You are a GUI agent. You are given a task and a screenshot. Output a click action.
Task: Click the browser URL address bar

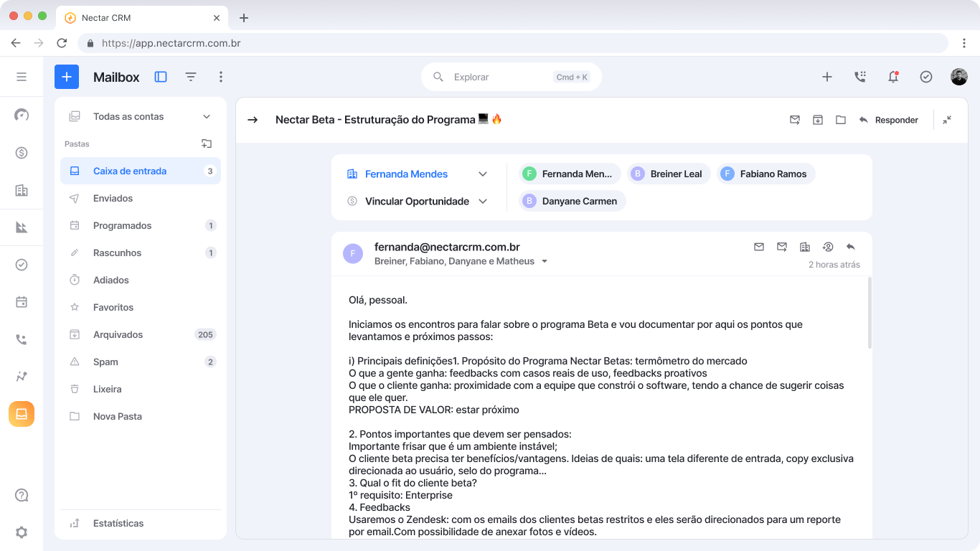(x=513, y=43)
